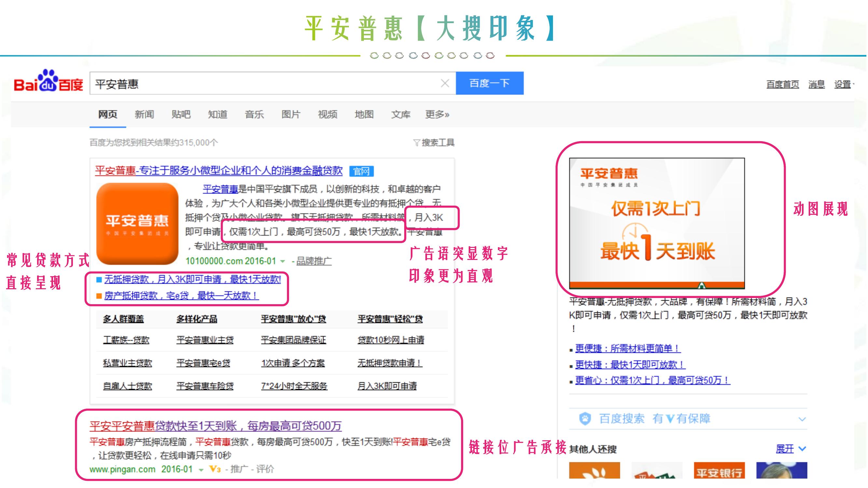Expand the 更多» tab options
Screen dimensions: 868x488
437,115
